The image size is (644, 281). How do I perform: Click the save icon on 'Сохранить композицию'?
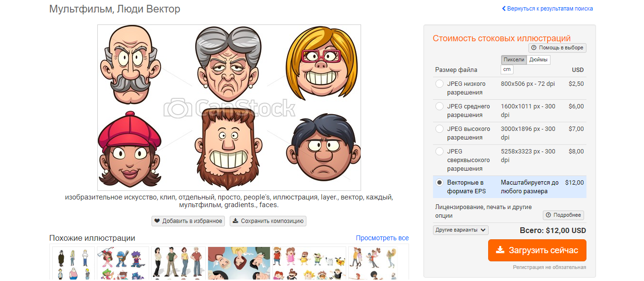click(236, 221)
